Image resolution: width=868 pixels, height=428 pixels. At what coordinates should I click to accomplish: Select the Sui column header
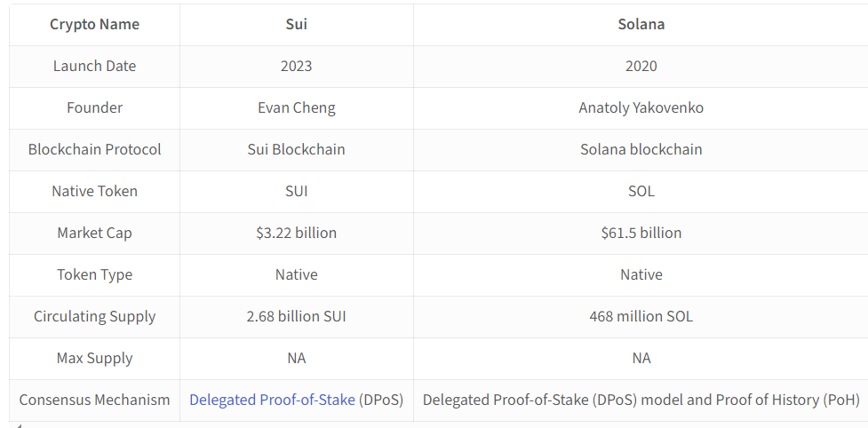pos(296,24)
